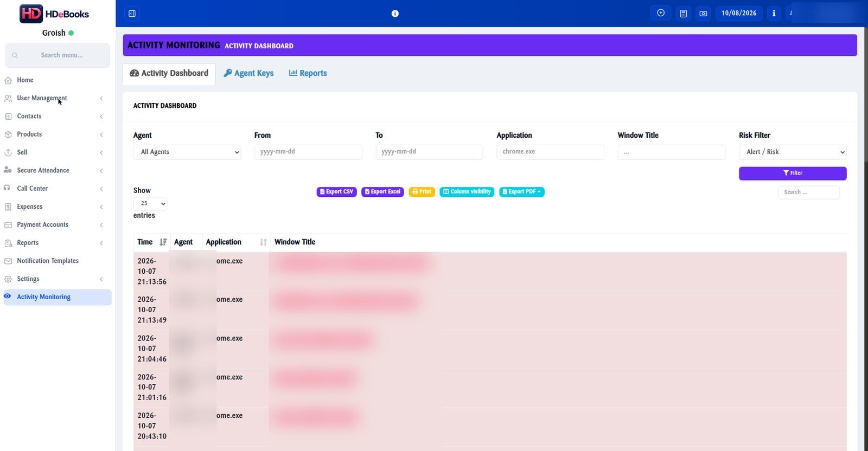
Task: Click the Contacts icon in the sidebar
Action: point(8,117)
